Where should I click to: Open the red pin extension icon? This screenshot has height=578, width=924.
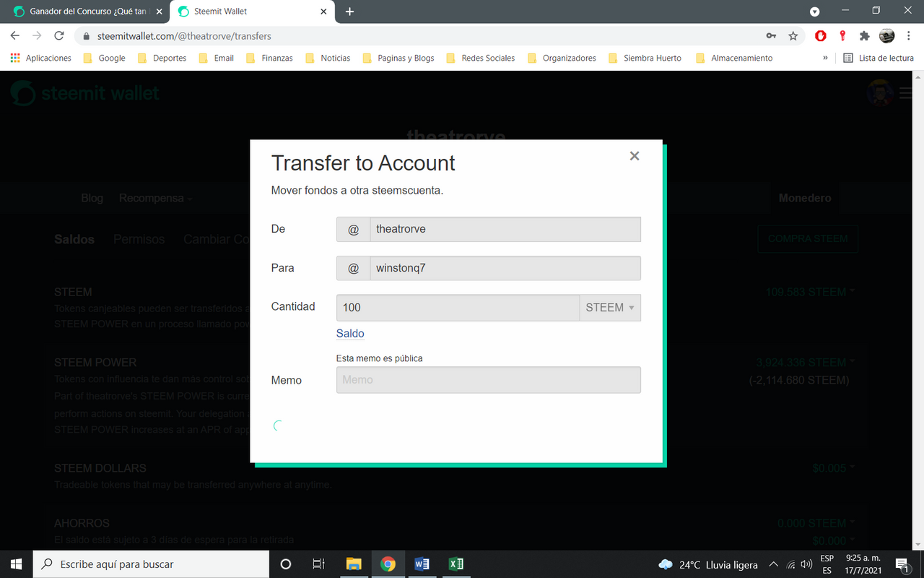(x=842, y=35)
